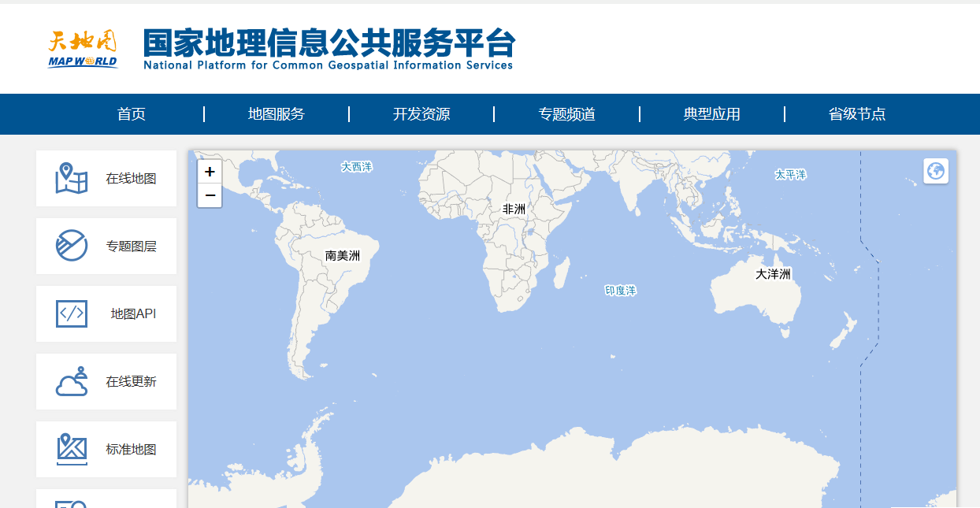Open the 在线地图 online map sidebar icon
Viewport: 980px width, 508px height.
tap(70, 178)
